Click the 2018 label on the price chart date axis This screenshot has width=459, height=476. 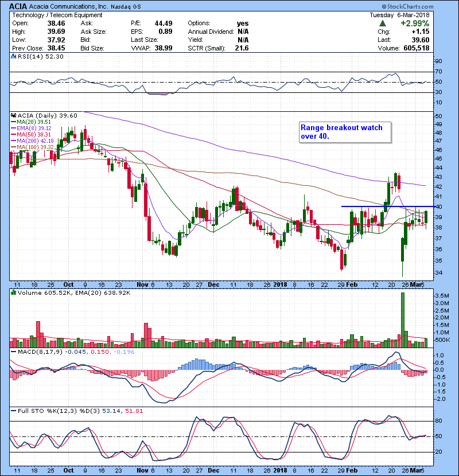280,285
